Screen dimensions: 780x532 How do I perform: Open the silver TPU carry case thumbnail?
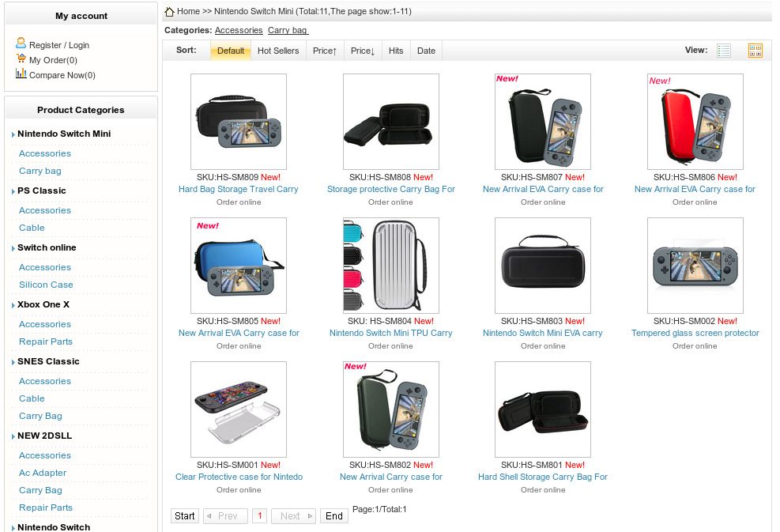[x=390, y=266]
